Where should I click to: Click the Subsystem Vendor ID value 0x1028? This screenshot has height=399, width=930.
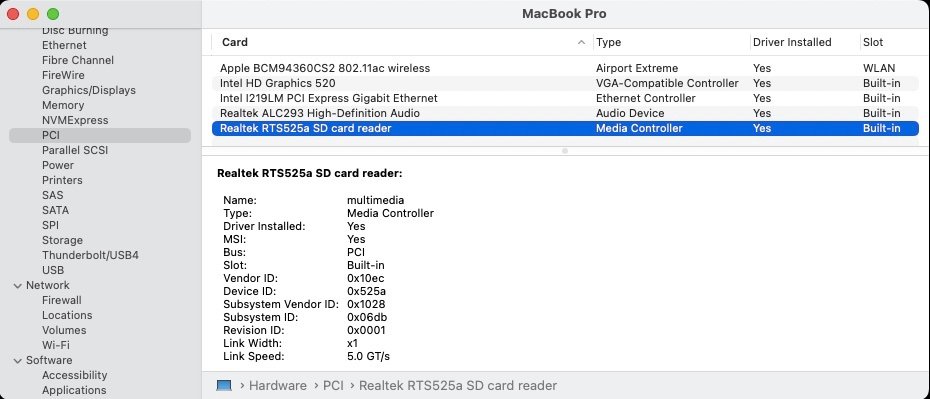(367, 305)
